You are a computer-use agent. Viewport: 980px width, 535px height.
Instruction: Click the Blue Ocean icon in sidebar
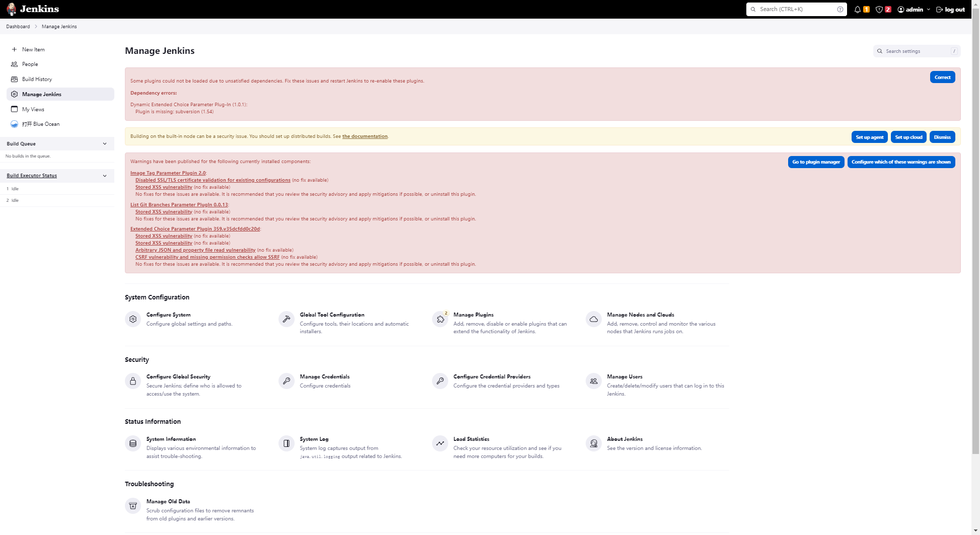[14, 124]
